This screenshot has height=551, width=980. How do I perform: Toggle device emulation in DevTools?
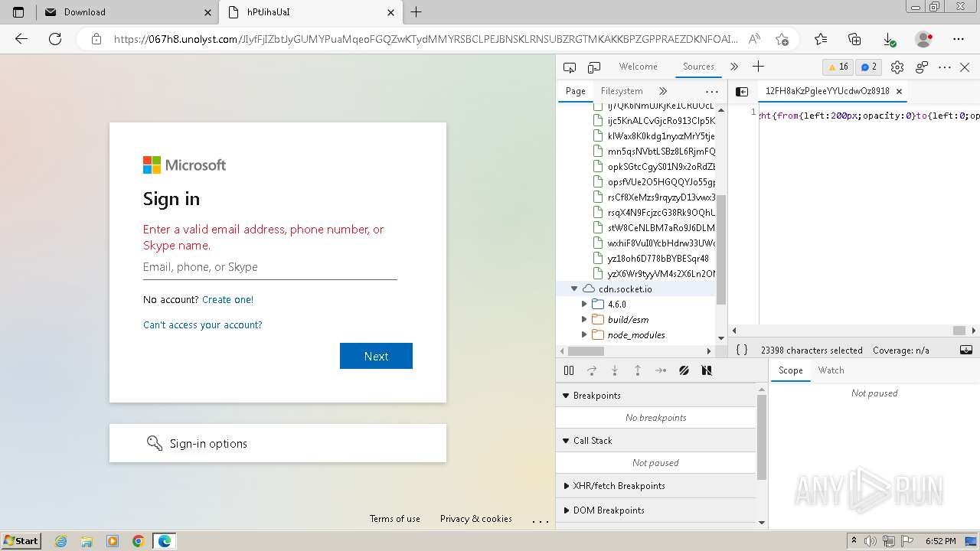(594, 67)
